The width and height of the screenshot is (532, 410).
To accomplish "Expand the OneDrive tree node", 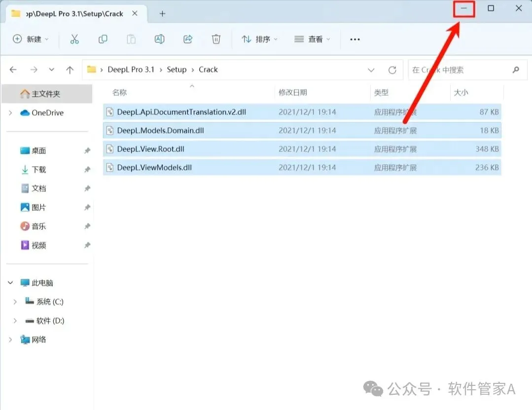I will click(x=10, y=112).
